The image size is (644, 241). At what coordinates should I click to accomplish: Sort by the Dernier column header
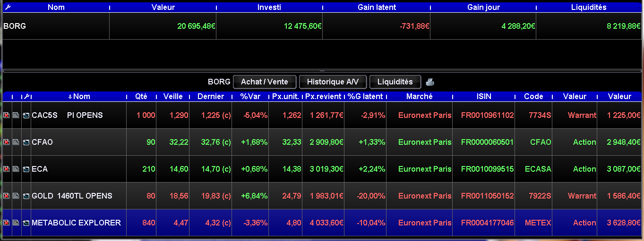point(211,97)
